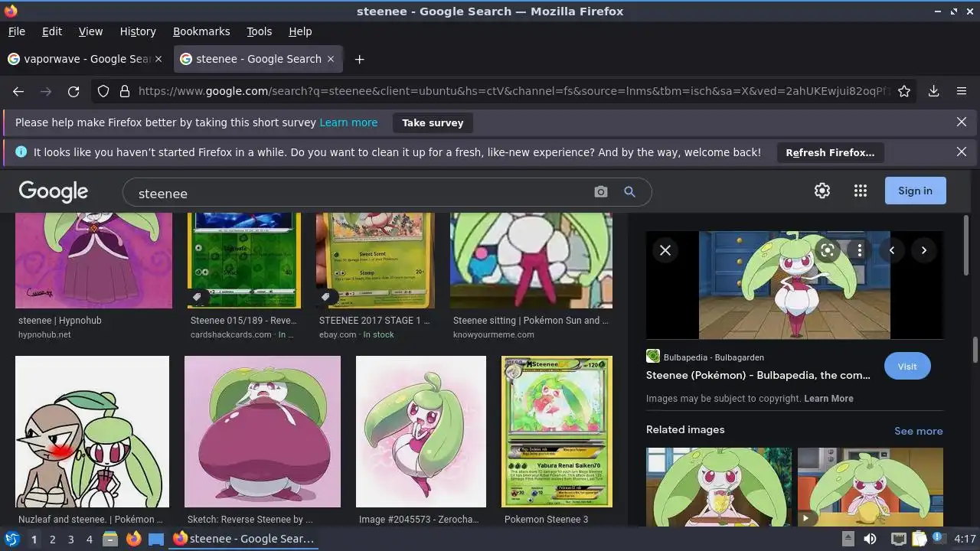Open more options menu on previewed image
Viewport: 980px width, 551px height.
point(860,250)
